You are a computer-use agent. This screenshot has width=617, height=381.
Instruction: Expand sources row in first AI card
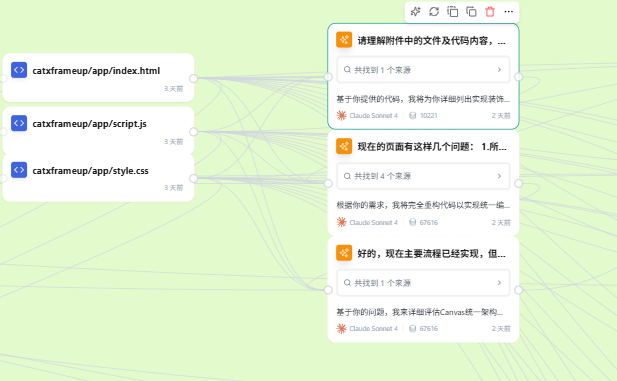[423, 70]
